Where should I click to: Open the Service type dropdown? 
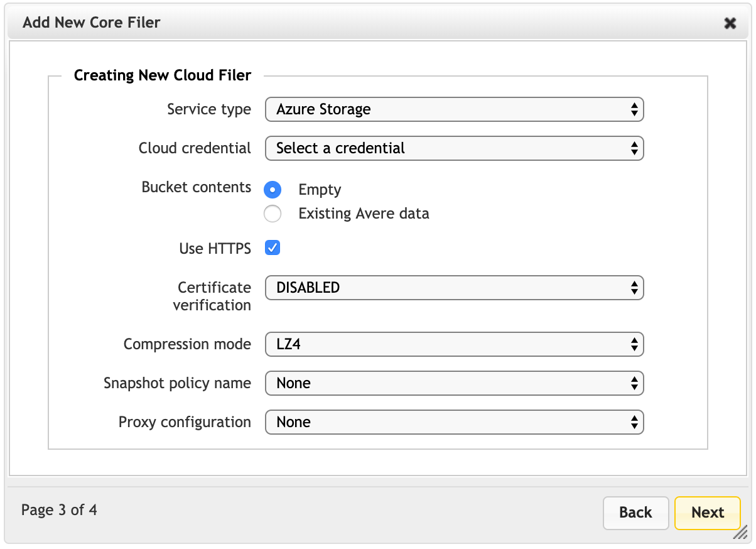click(454, 109)
